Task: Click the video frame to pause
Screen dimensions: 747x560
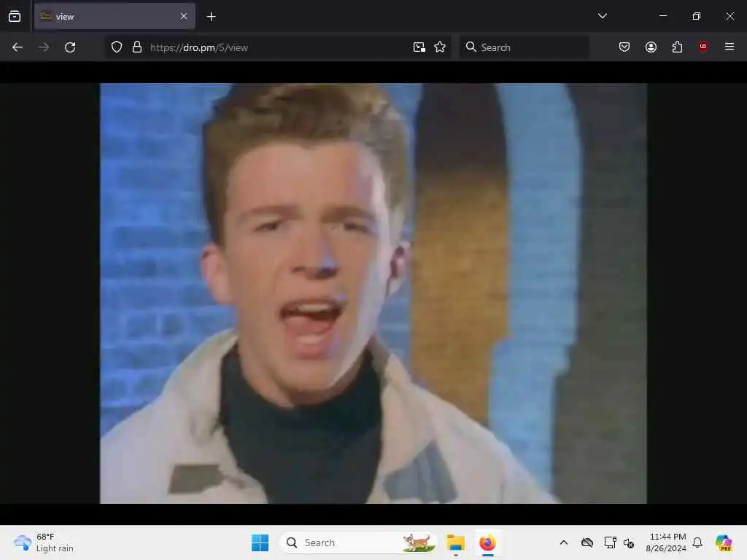Action: [x=373, y=293]
